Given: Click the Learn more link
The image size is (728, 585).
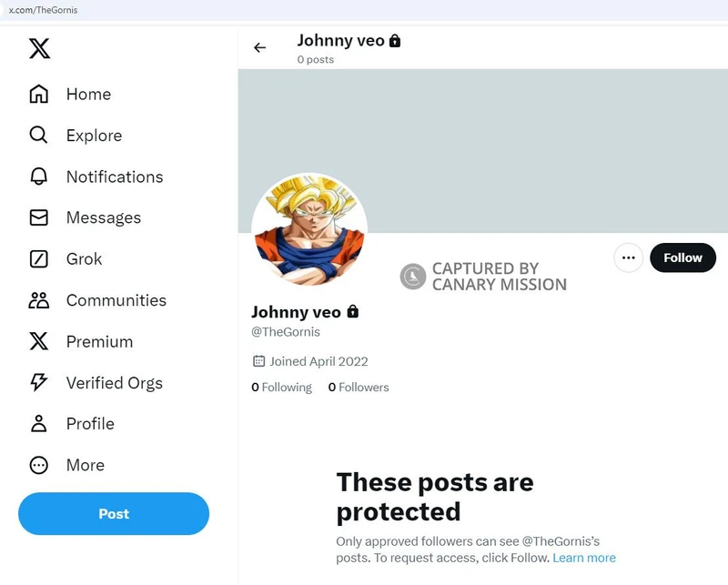Looking at the screenshot, I should pyautogui.click(x=584, y=558).
